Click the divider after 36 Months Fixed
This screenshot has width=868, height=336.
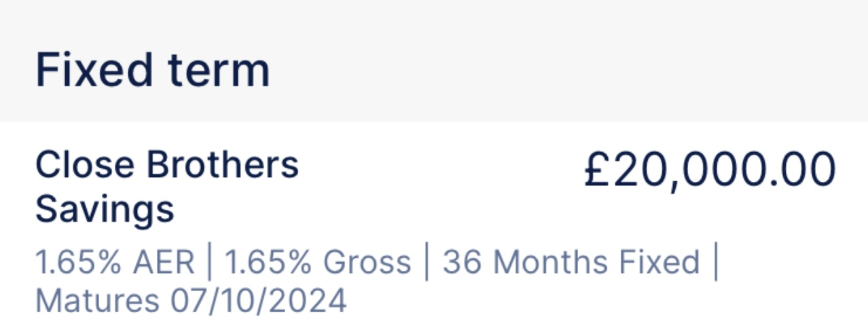[715, 263]
